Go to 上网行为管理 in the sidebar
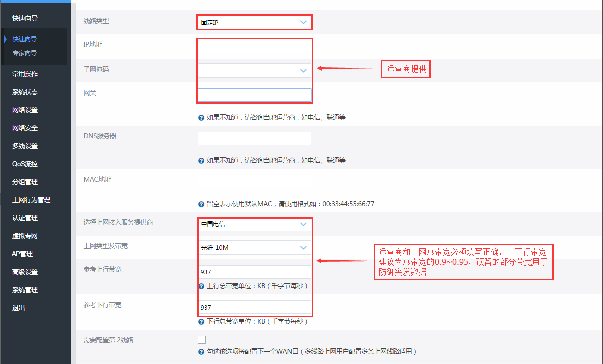 tap(31, 200)
